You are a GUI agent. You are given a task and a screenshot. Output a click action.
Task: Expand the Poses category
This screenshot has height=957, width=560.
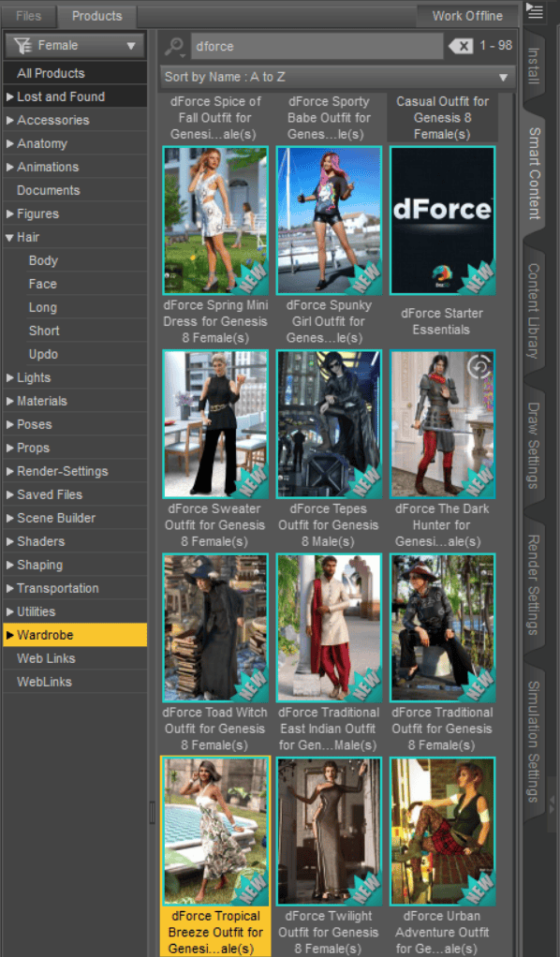9,424
